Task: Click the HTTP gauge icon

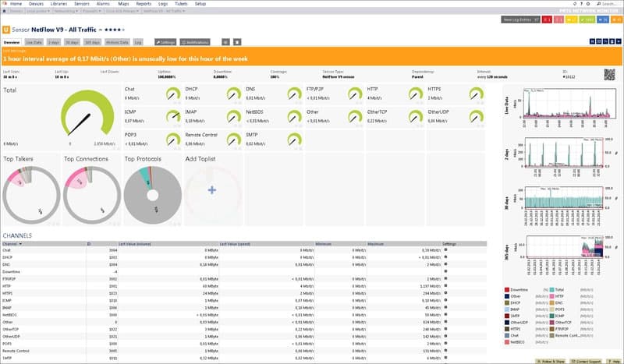Action: tap(416, 94)
